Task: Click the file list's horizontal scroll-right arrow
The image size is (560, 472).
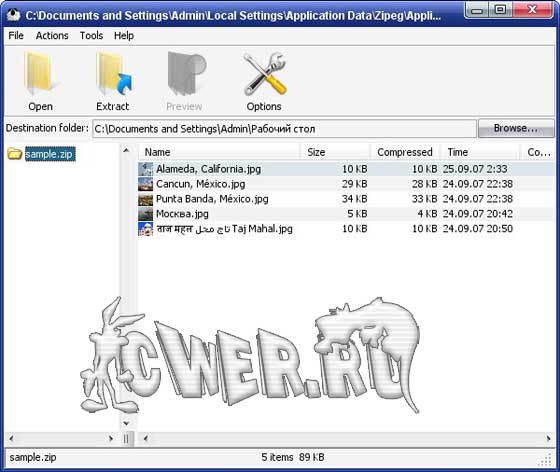Action: tap(548, 438)
